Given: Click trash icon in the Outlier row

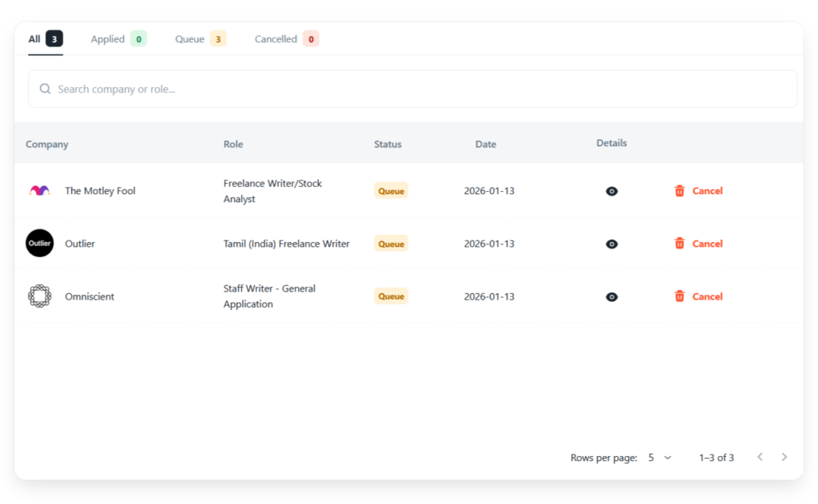Looking at the screenshot, I should [x=680, y=244].
